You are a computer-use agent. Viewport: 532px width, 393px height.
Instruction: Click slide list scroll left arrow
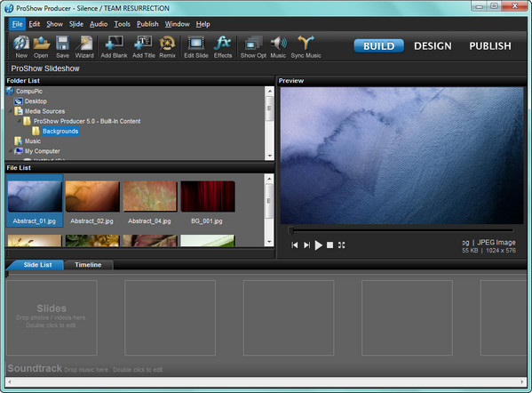(x=10, y=381)
